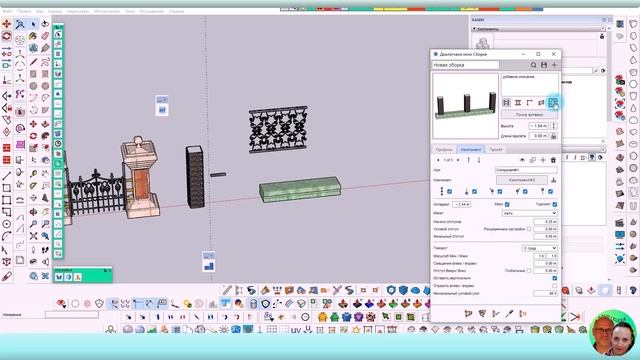
Task: Click the corner-shaped icon under description box
Action: [529, 102]
